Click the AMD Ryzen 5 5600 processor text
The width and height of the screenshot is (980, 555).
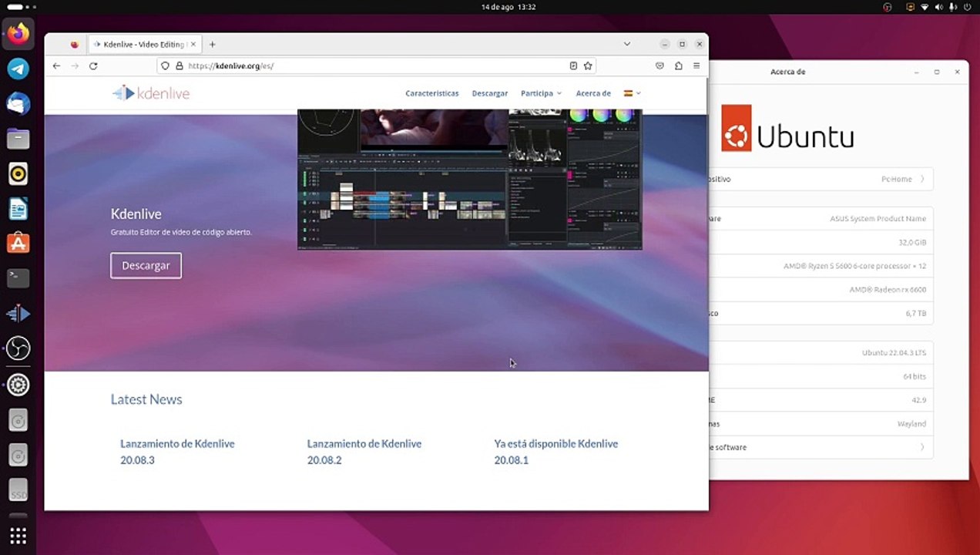(854, 266)
